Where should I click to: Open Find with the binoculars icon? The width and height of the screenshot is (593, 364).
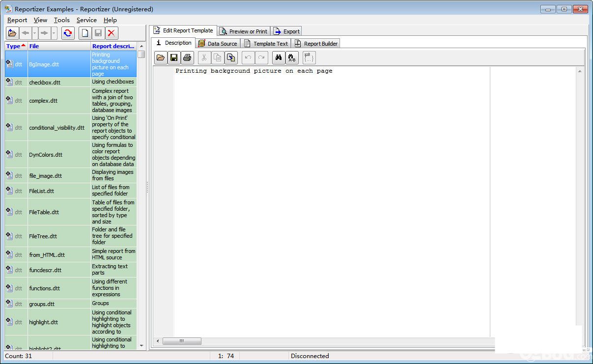click(x=279, y=57)
